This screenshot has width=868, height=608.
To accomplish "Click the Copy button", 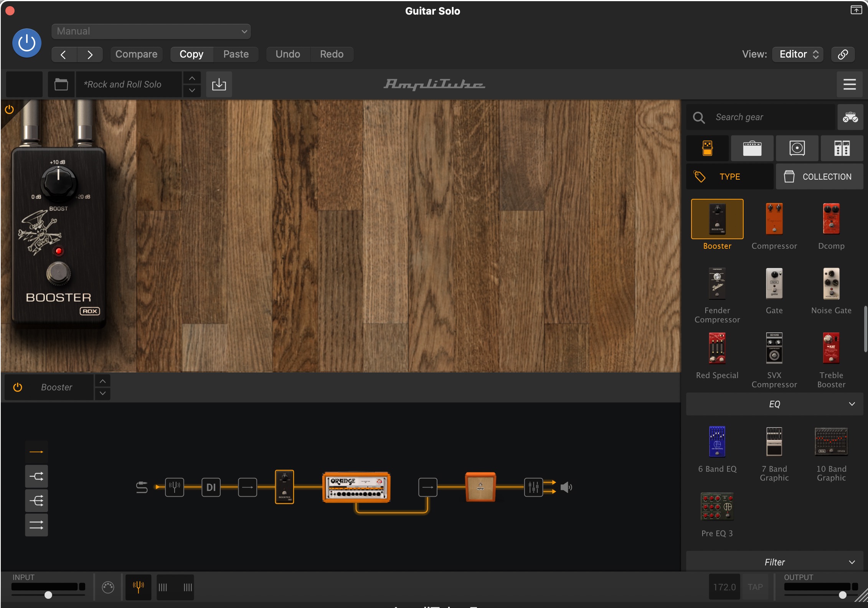I will pyautogui.click(x=191, y=54).
